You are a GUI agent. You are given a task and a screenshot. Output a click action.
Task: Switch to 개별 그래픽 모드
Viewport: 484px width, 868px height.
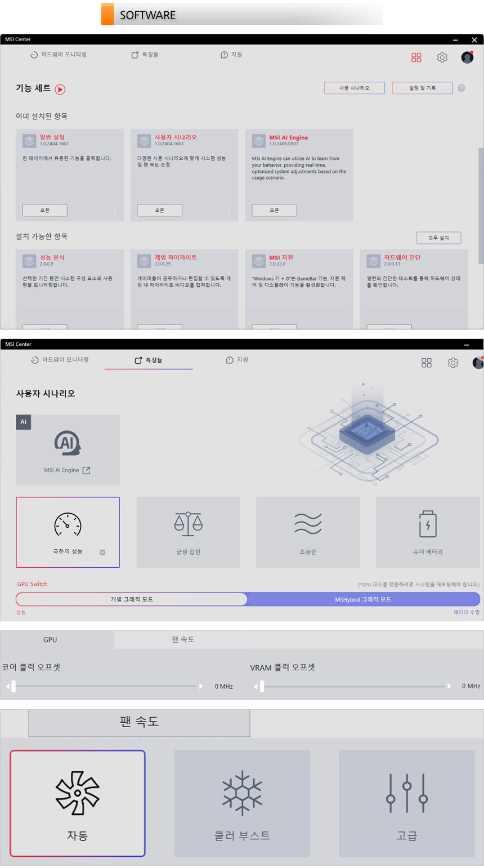point(132,599)
